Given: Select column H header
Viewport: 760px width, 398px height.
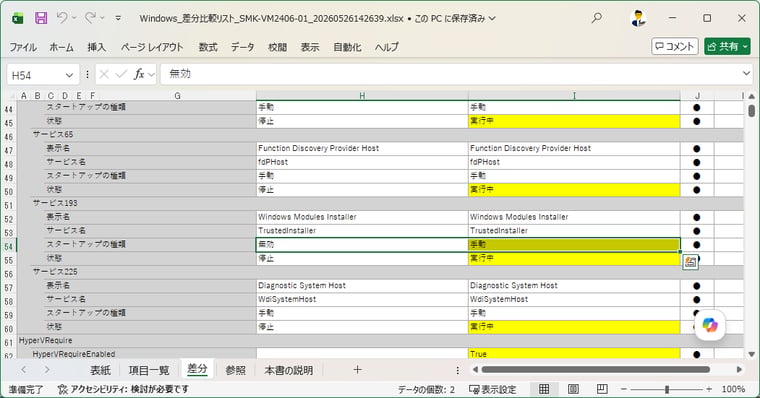Looking at the screenshot, I should (x=362, y=96).
